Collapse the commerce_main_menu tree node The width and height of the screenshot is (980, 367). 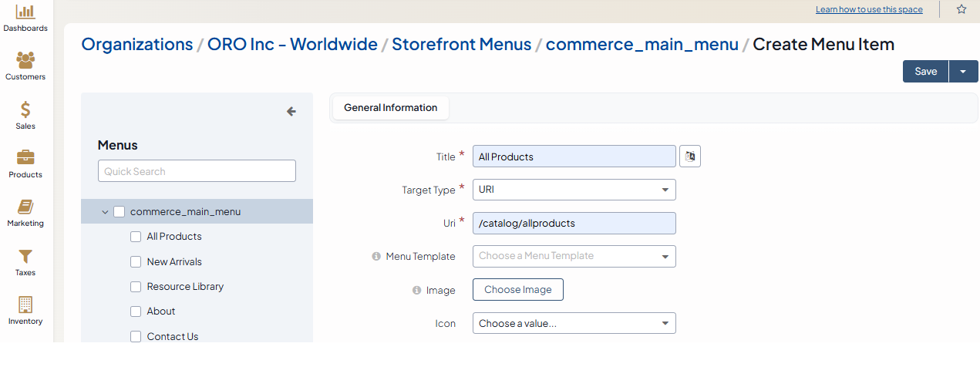point(105,212)
